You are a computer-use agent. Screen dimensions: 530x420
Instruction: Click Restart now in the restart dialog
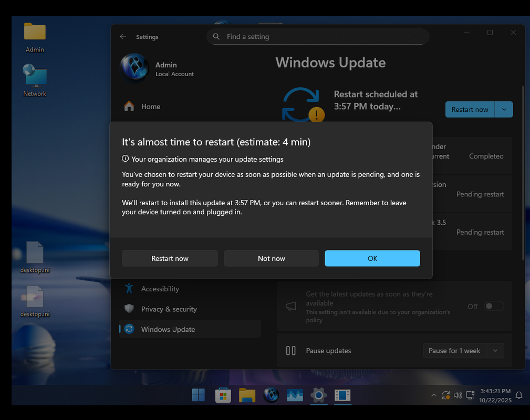coord(170,258)
